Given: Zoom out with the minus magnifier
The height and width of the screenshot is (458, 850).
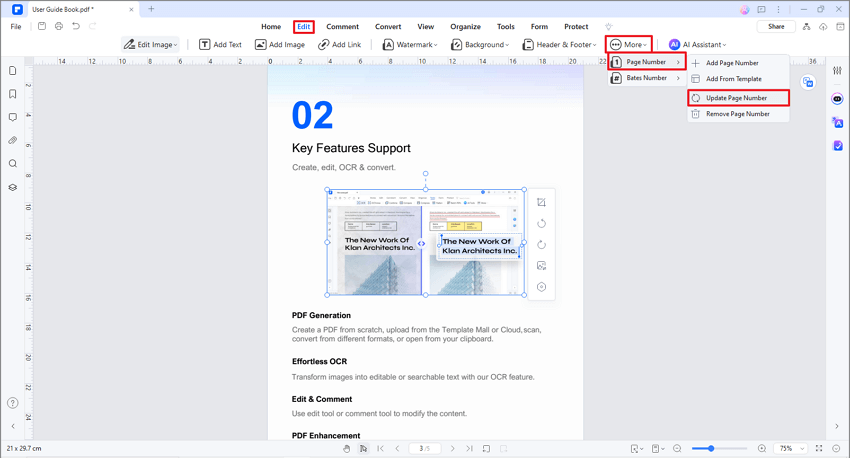Looking at the screenshot, I should (x=677, y=448).
